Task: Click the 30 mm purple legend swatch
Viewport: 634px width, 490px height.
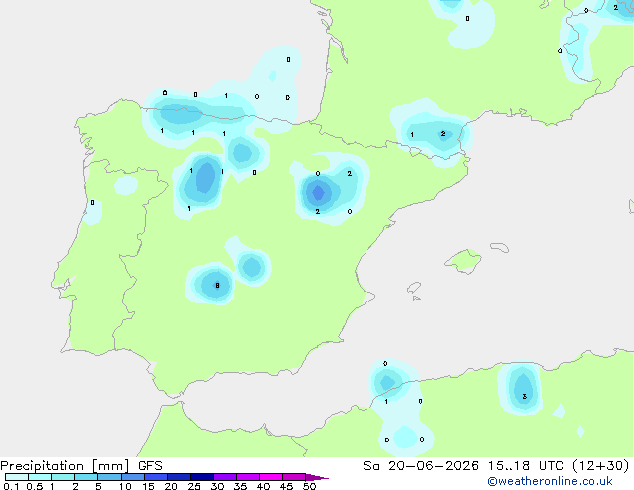Action: click(225, 477)
